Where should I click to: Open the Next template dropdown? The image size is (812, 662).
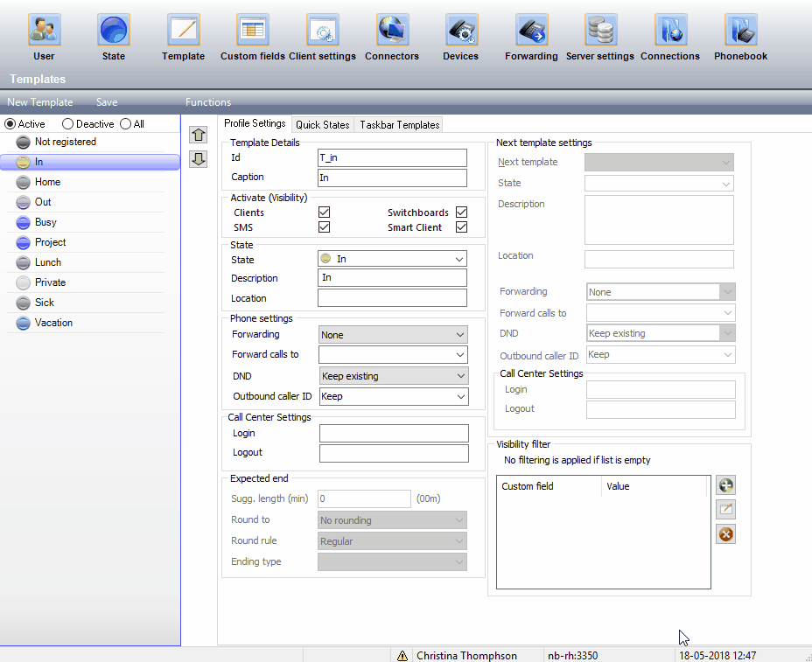tap(659, 162)
